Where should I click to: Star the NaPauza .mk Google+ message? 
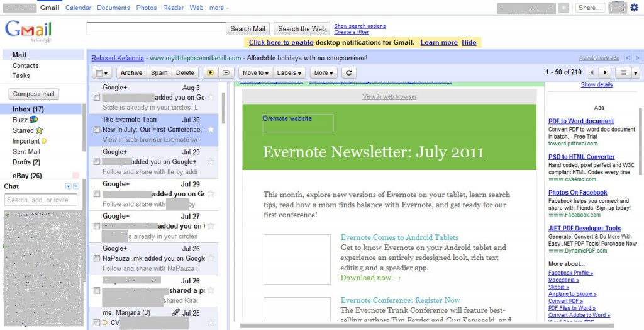pyautogui.click(x=211, y=258)
